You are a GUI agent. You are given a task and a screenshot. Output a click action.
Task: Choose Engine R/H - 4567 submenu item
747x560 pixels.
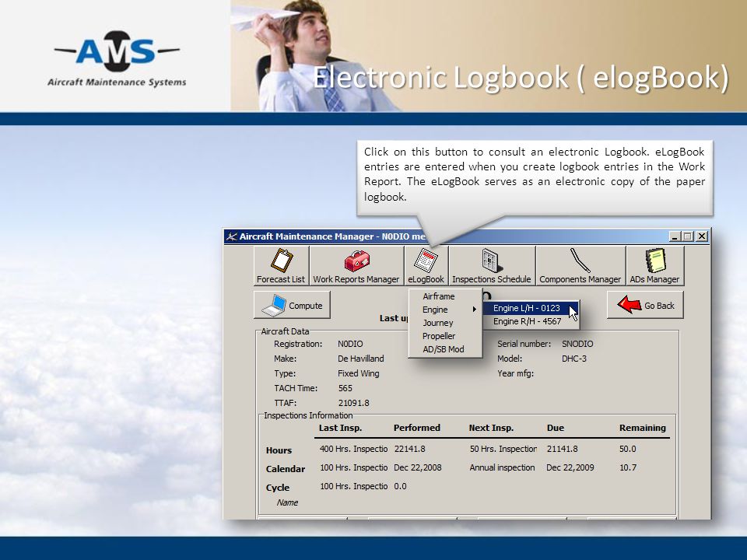tap(530, 321)
